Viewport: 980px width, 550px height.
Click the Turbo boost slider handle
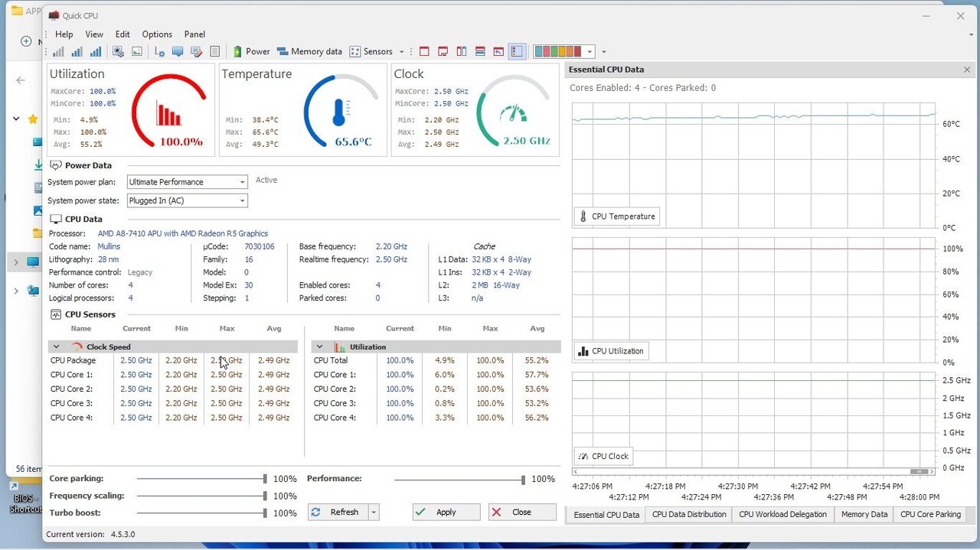pyautogui.click(x=265, y=513)
